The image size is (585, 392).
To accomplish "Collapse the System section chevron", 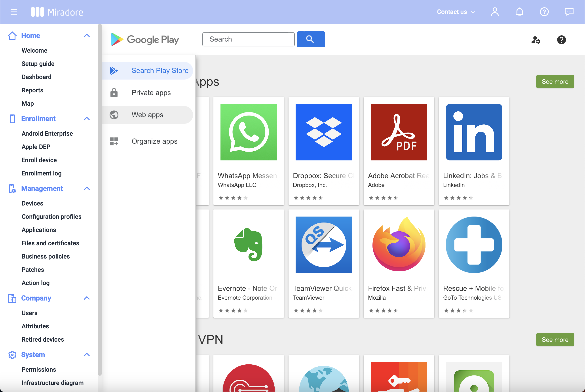I will pos(87,354).
